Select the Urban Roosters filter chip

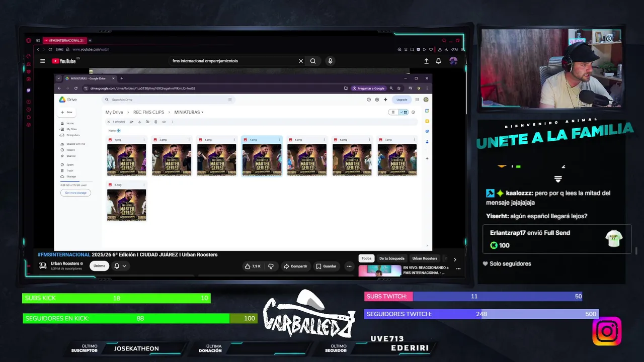425,258
